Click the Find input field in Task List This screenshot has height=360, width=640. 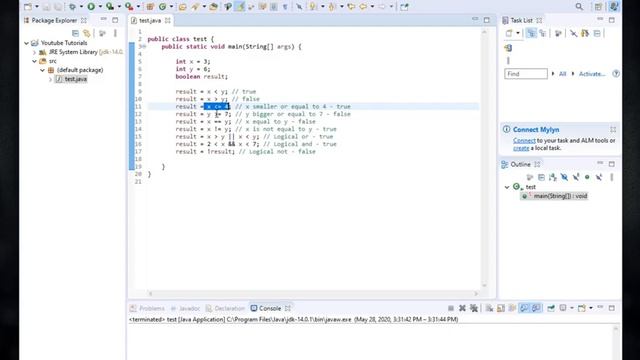click(x=526, y=74)
